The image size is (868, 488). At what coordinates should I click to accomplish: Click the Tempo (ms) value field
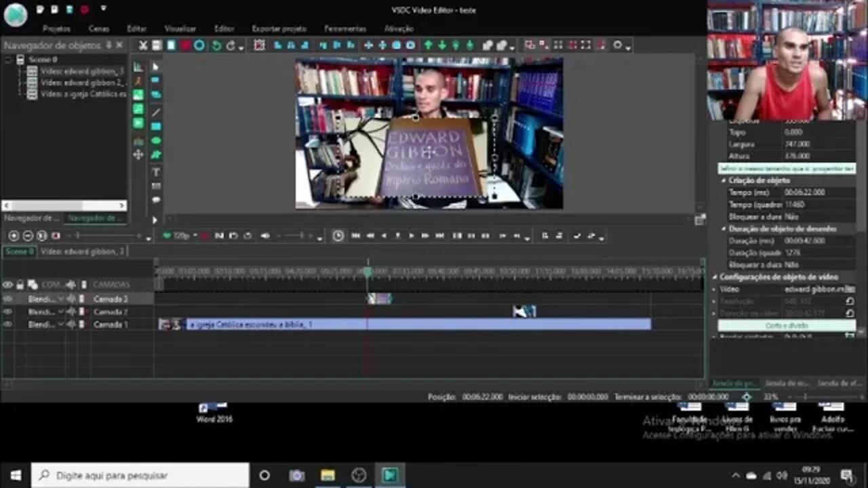click(x=819, y=192)
